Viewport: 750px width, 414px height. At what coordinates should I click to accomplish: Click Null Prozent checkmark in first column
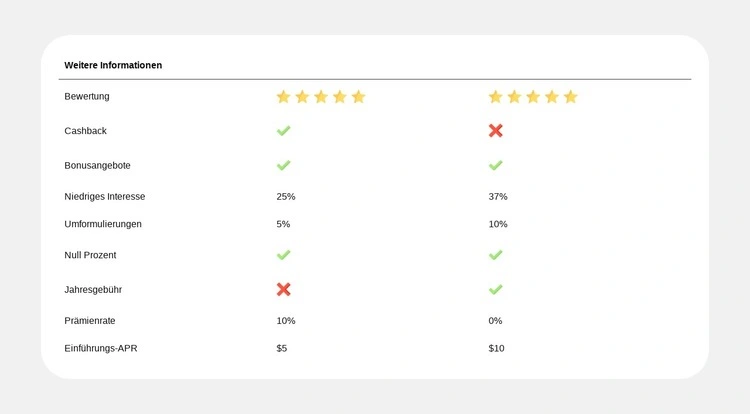pyautogui.click(x=284, y=255)
